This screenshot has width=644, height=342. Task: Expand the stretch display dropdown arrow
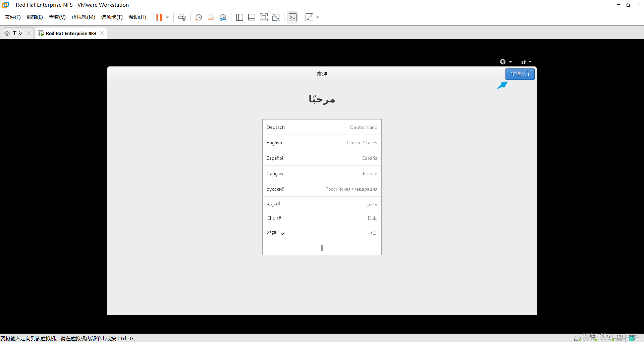[318, 17]
